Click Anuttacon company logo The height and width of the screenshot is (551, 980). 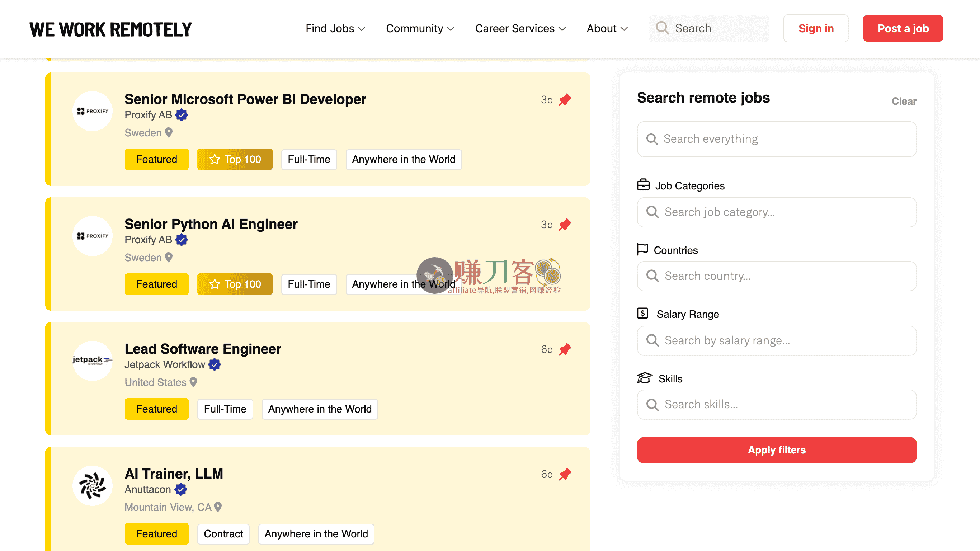[x=93, y=486]
